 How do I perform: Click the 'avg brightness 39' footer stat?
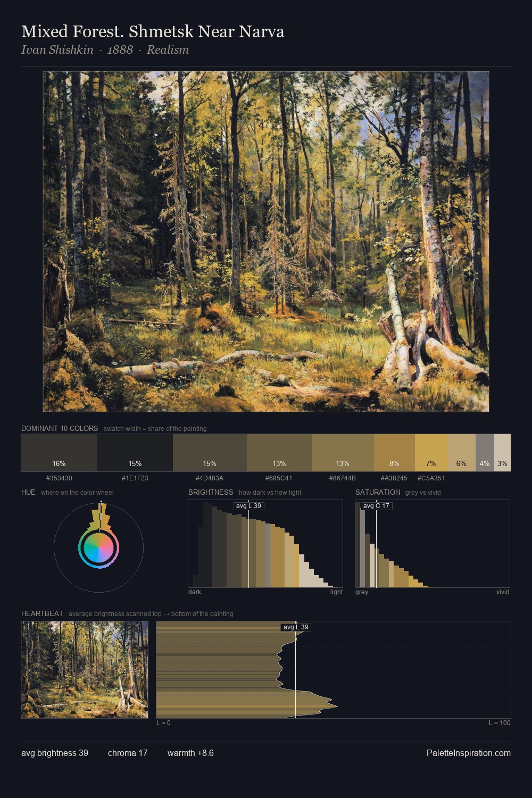click(55, 753)
